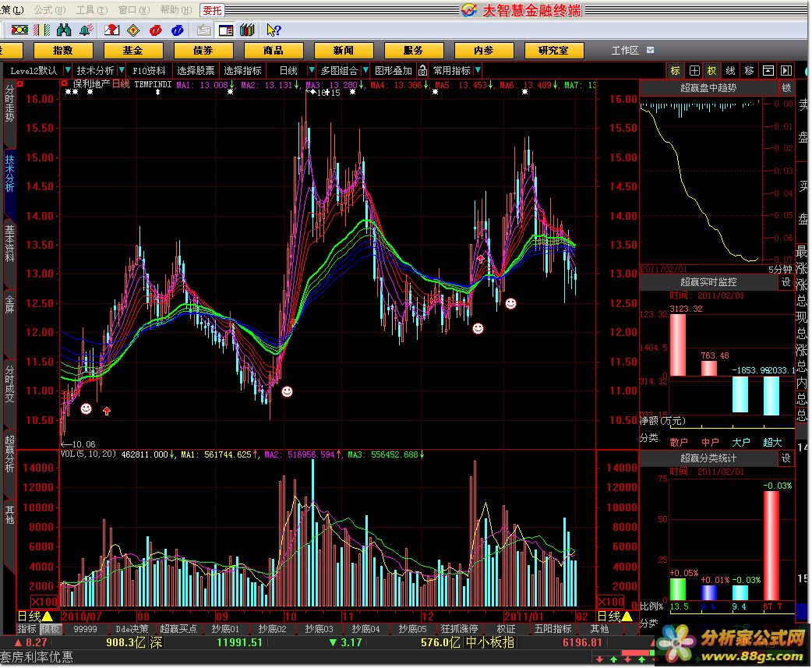The width and height of the screenshot is (812, 668).
Task: Open the 窗口 menu
Action: coord(133,10)
